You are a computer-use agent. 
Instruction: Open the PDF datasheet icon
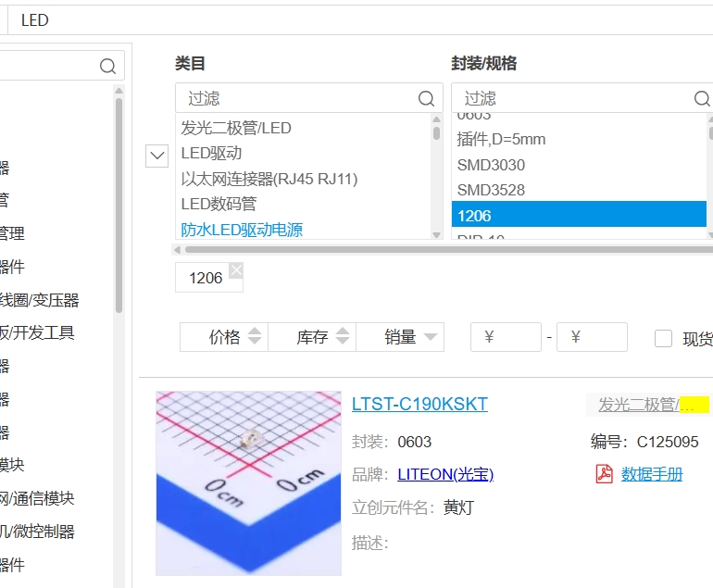click(x=605, y=474)
